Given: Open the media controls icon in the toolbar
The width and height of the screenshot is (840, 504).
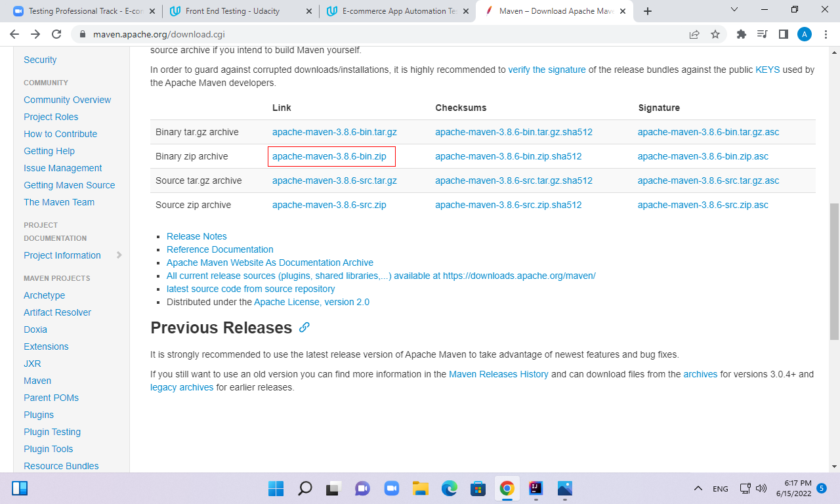Looking at the screenshot, I should click(x=763, y=34).
